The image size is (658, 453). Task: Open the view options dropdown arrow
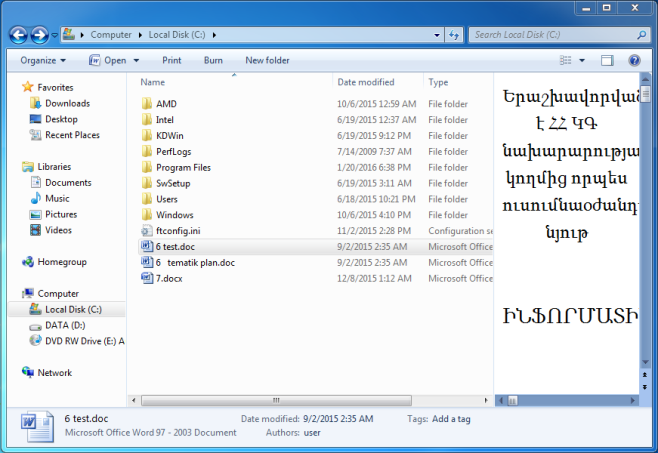pos(582,60)
